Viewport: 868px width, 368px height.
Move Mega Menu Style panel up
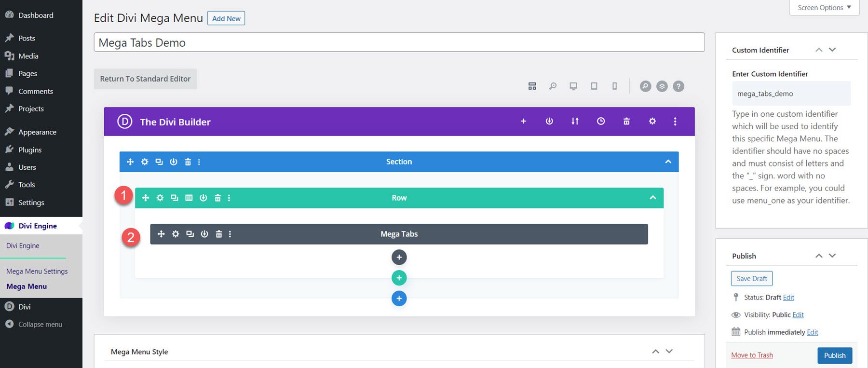(656, 351)
